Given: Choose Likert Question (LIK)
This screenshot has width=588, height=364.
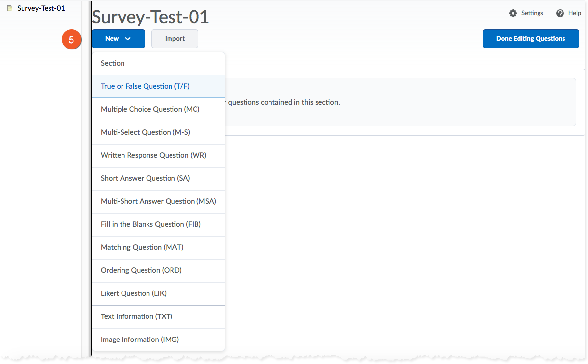Looking at the screenshot, I should pos(134,293).
